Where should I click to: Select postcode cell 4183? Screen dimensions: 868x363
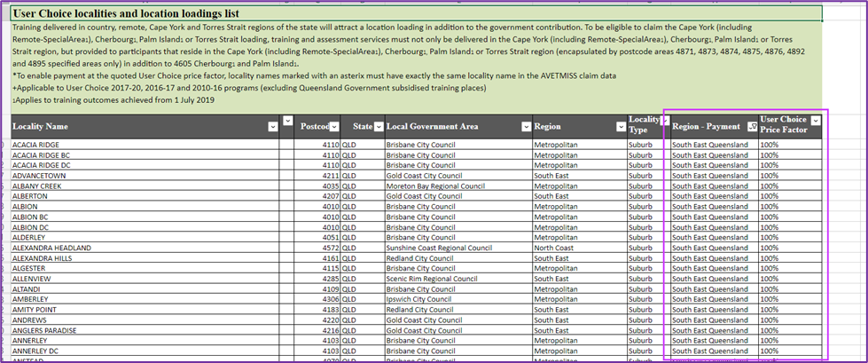tap(317, 309)
